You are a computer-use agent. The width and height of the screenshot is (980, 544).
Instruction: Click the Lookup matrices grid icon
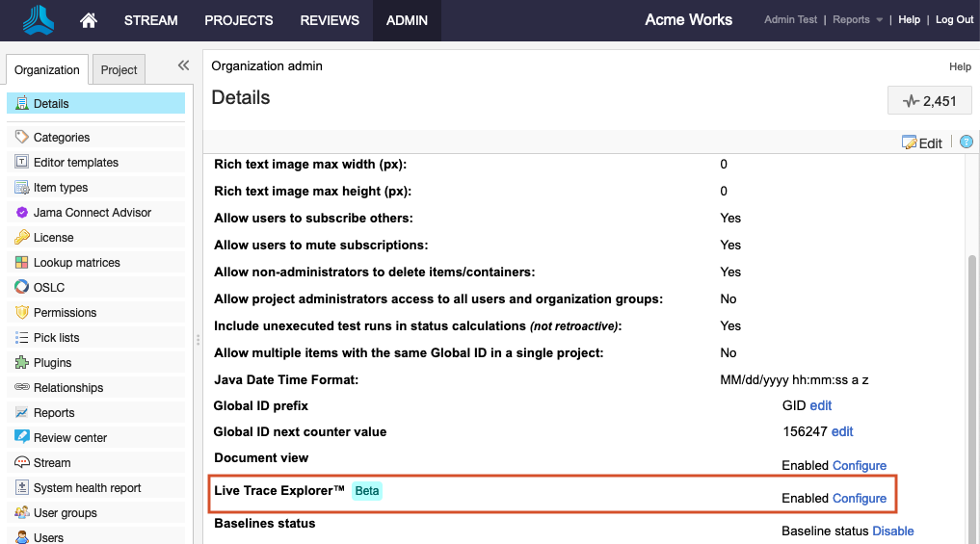(x=22, y=262)
